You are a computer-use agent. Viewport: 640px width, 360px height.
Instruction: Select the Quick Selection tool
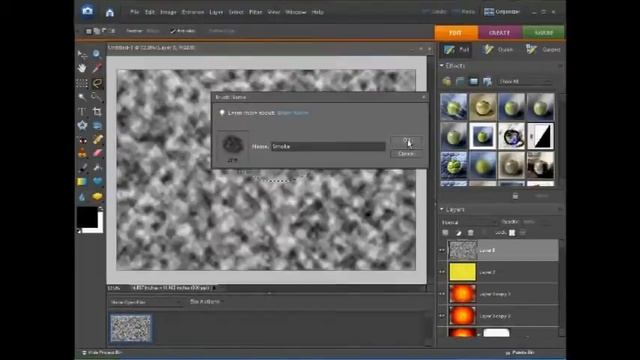click(x=97, y=97)
